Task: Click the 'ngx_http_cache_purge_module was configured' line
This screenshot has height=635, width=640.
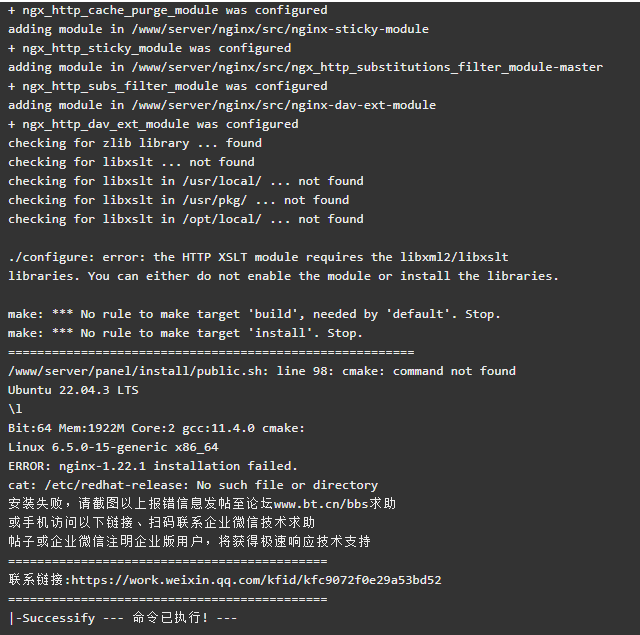Action: (167, 10)
